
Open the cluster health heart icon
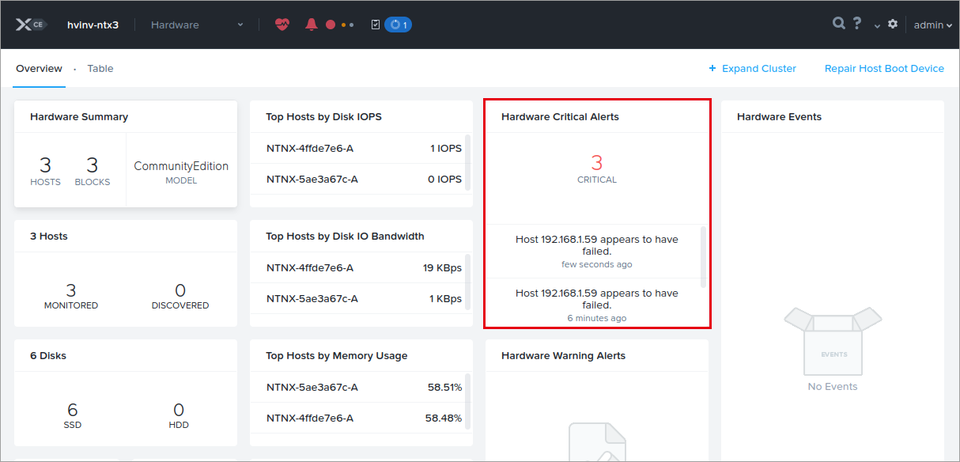click(282, 25)
